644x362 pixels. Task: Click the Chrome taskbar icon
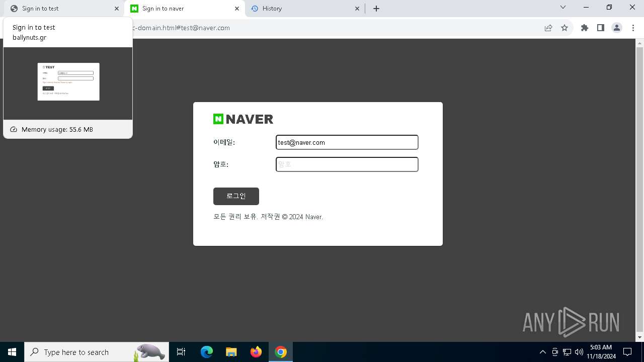[x=281, y=352]
